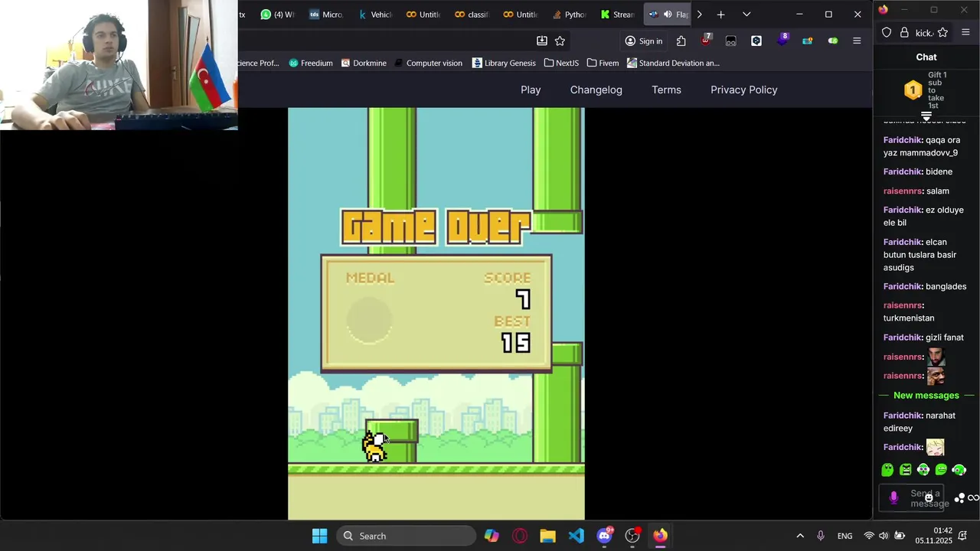Click raisennrs username on the salam message
This screenshot has width=980, height=551.
coord(902,191)
